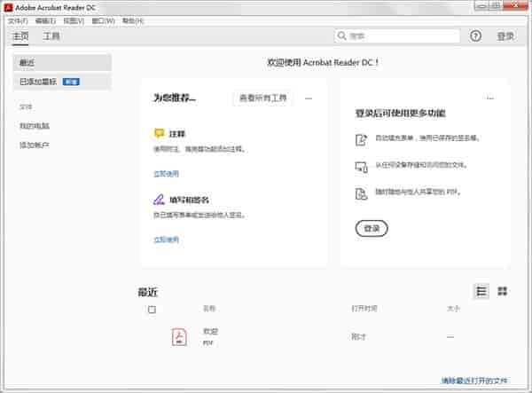
Task: Switch to list view of recent files
Action: pyautogui.click(x=481, y=291)
